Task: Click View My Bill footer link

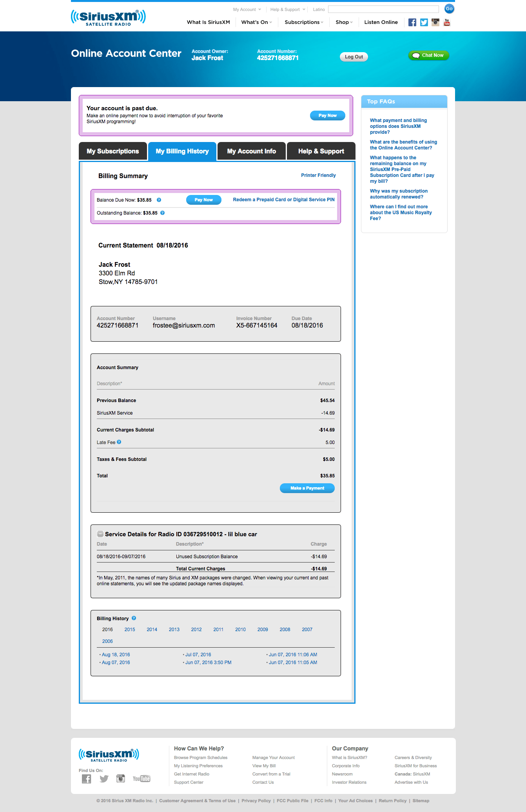Action: click(x=264, y=766)
